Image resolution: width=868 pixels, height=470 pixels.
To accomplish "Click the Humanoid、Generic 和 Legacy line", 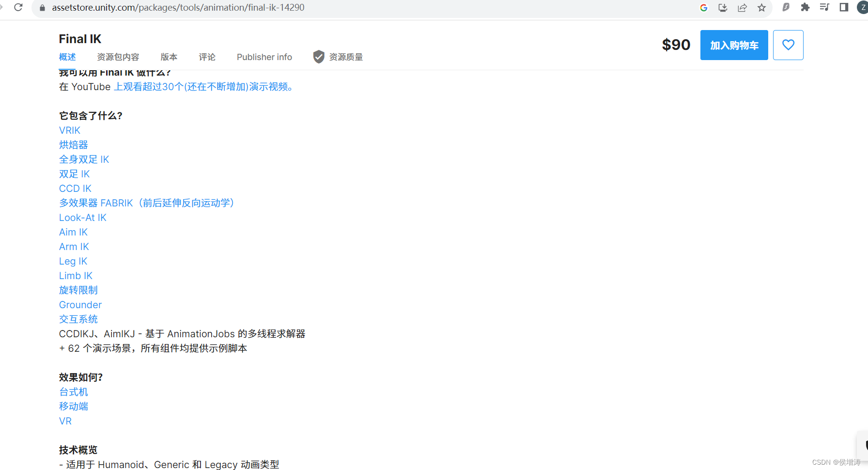I will click(x=169, y=465).
